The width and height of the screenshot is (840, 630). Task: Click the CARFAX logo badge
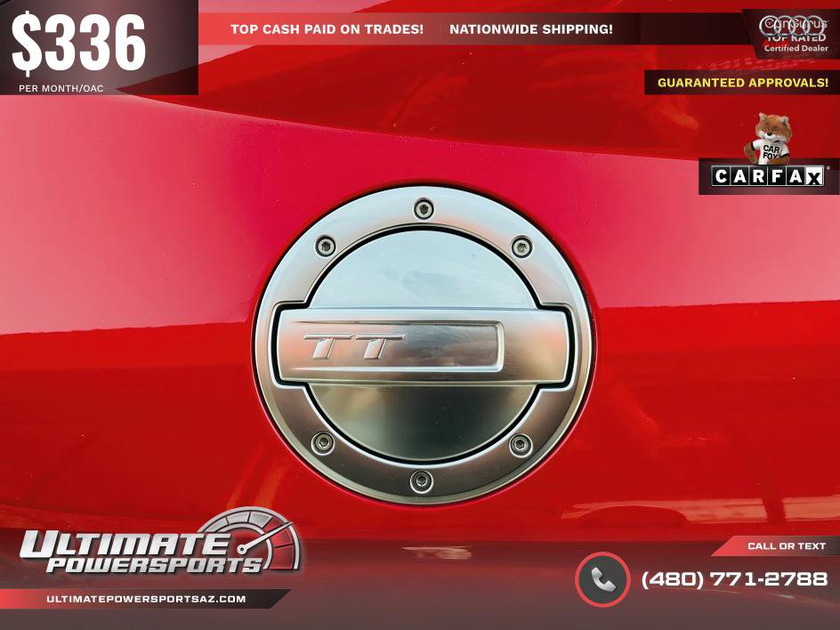pos(768,176)
